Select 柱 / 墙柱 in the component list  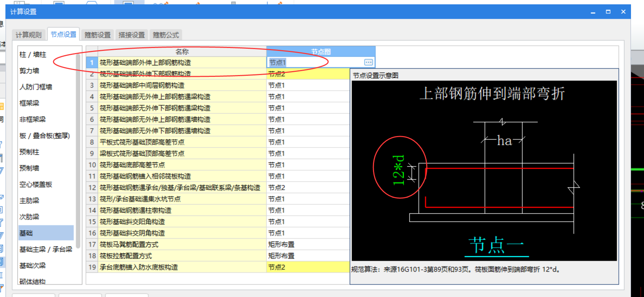click(x=33, y=54)
